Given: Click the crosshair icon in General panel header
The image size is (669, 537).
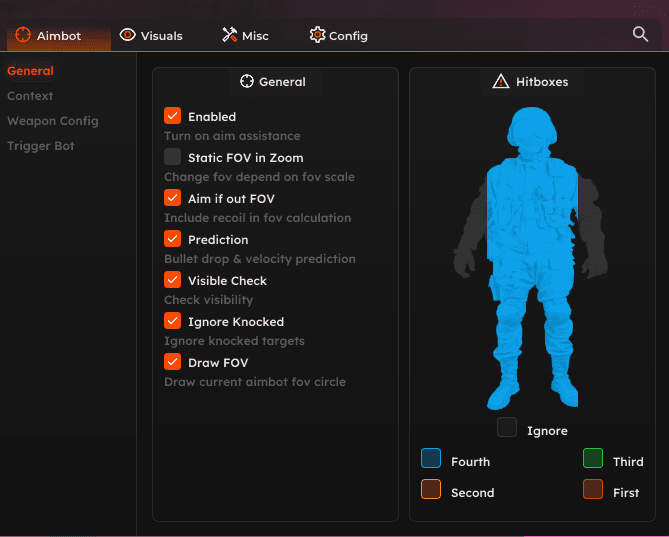Looking at the screenshot, I should [247, 81].
